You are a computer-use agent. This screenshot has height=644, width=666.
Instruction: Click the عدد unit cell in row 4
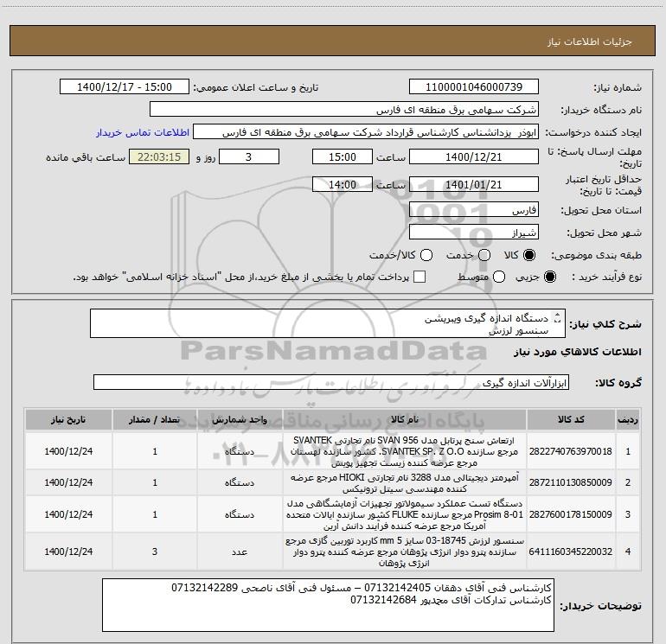[x=240, y=552]
